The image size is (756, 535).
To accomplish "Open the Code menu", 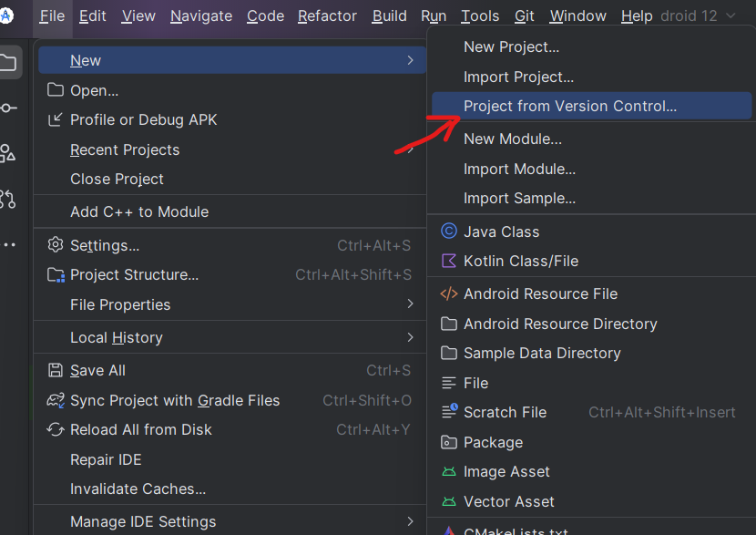I will click(265, 15).
